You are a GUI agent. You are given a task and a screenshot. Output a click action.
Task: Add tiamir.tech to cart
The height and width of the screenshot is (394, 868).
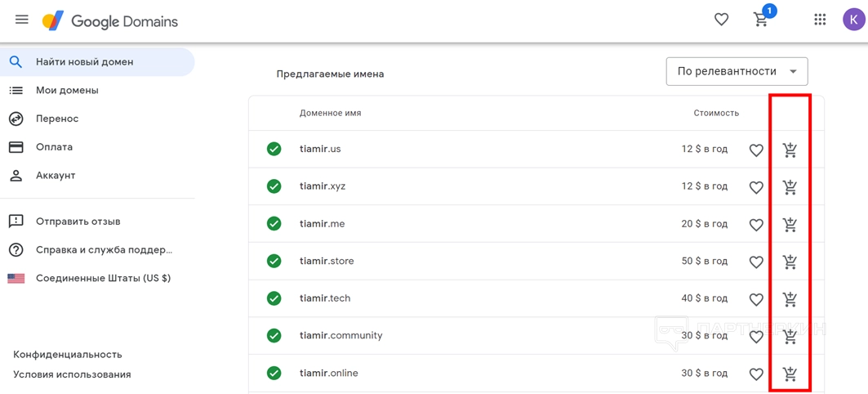click(790, 299)
